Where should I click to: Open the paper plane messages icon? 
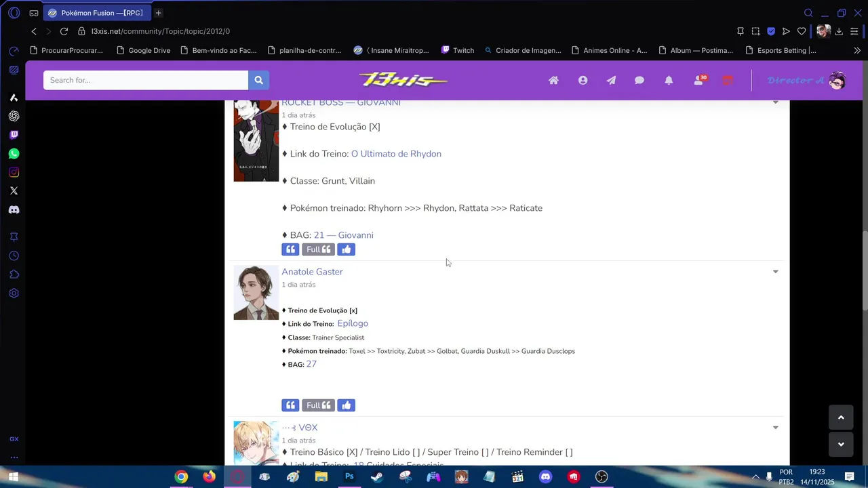[x=611, y=80]
